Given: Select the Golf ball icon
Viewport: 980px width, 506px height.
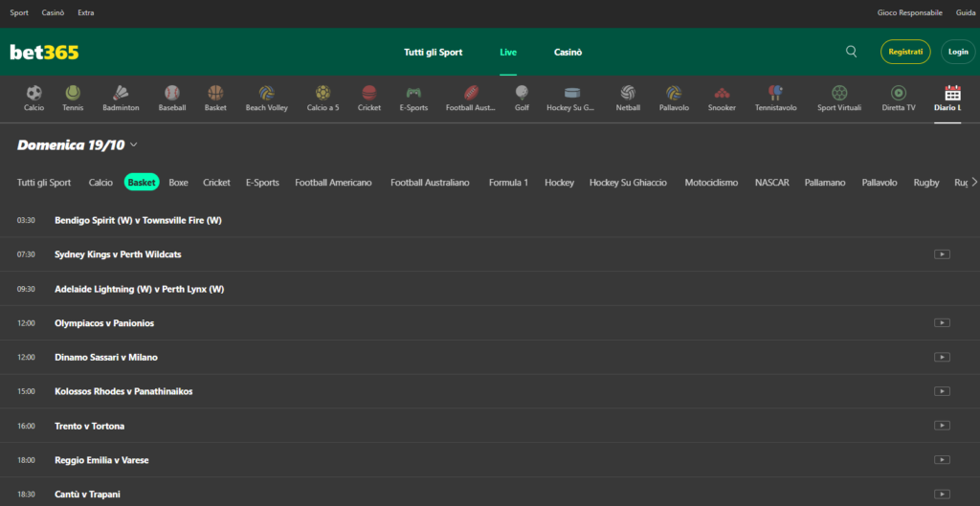Looking at the screenshot, I should 522,93.
